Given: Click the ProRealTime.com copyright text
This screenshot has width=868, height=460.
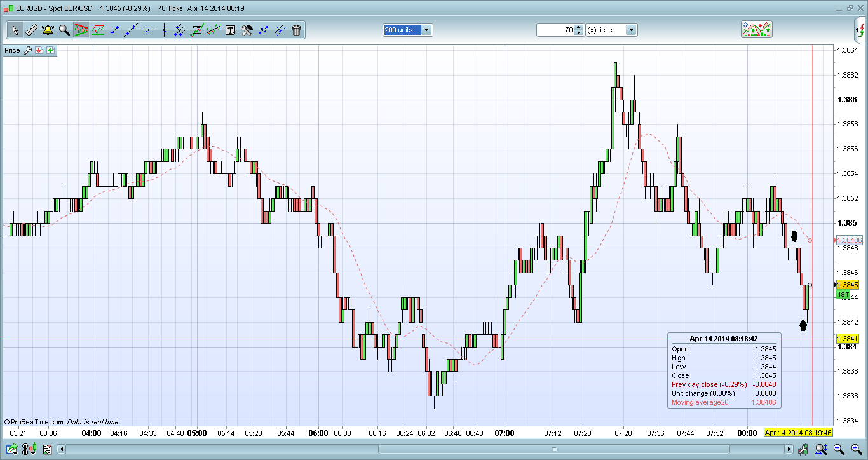Looking at the screenshot, I should (33, 422).
